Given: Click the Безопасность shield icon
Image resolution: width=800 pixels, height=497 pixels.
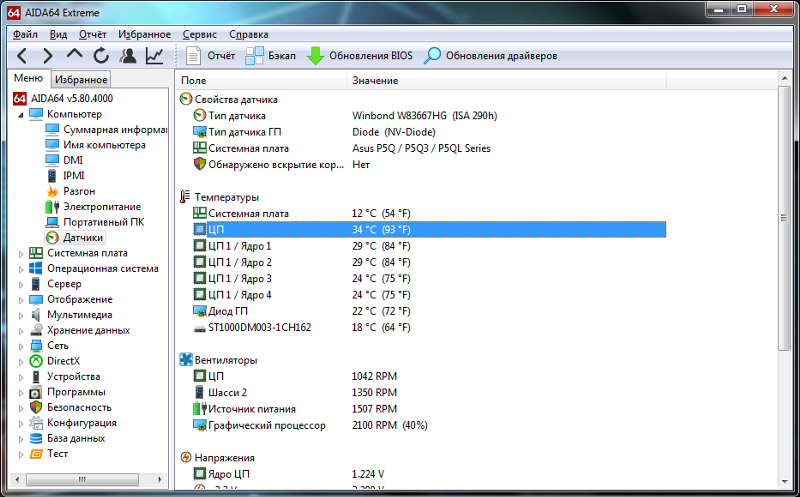Looking at the screenshot, I should [x=36, y=408].
